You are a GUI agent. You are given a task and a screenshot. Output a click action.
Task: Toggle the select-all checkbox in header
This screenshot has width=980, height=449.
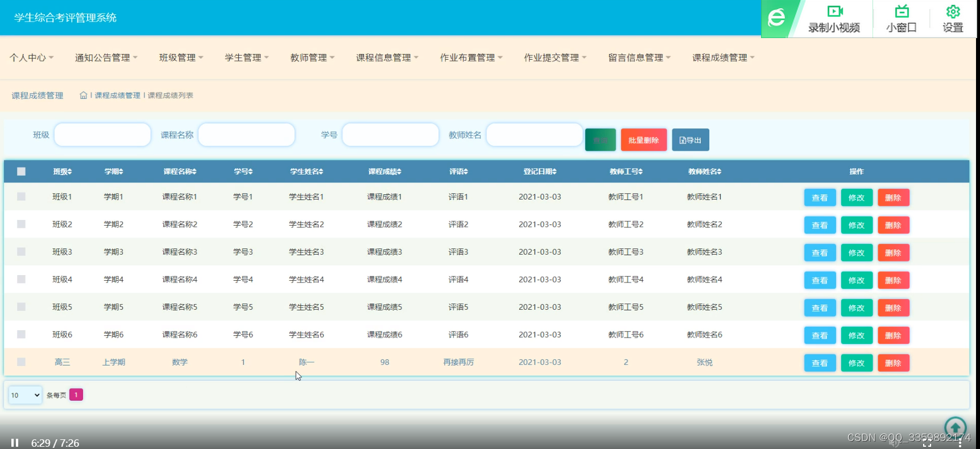pyautogui.click(x=21, y=172)
